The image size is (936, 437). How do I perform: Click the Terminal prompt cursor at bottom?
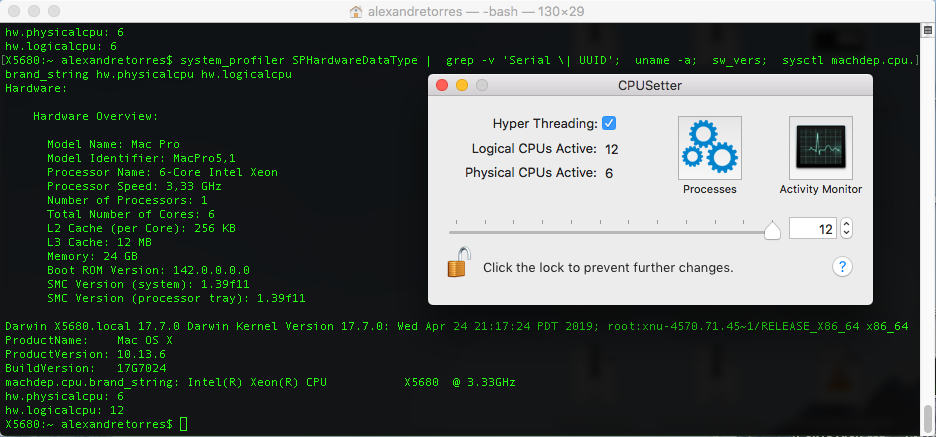pyautogui.click(x=183, y=424)
